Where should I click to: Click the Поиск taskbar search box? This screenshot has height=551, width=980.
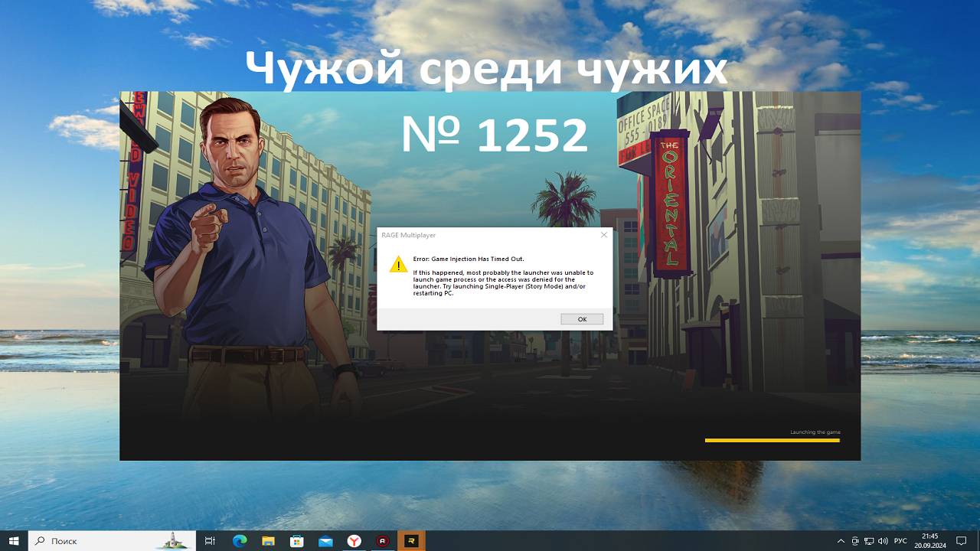(x=113, y=541)
